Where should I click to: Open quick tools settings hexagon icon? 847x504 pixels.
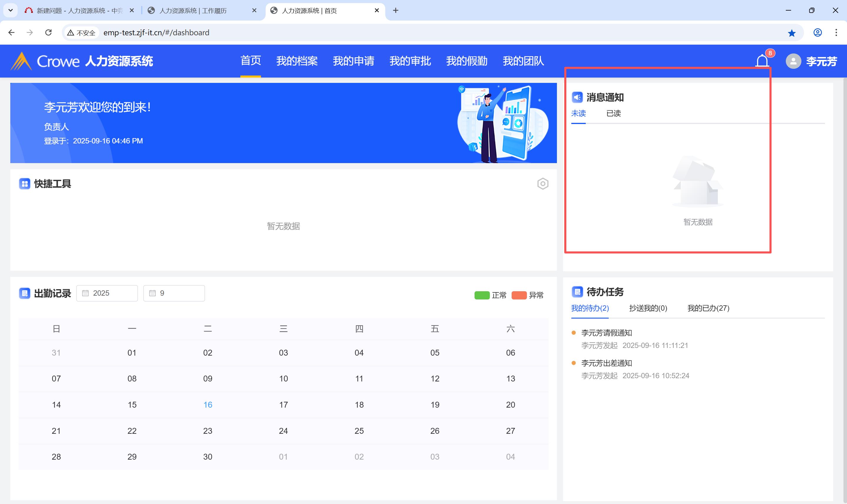click(543, 184)
